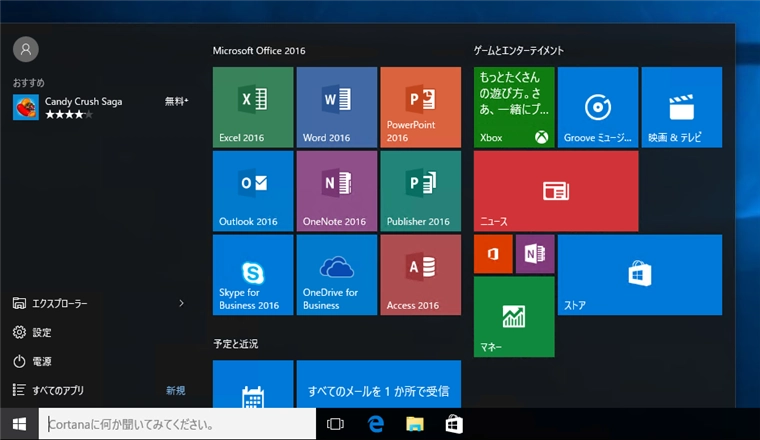This screenshot has height=440, width=760.
Task: Open File Explorer from taskbar
Action: pyautogui.click(x=415, y=424)
